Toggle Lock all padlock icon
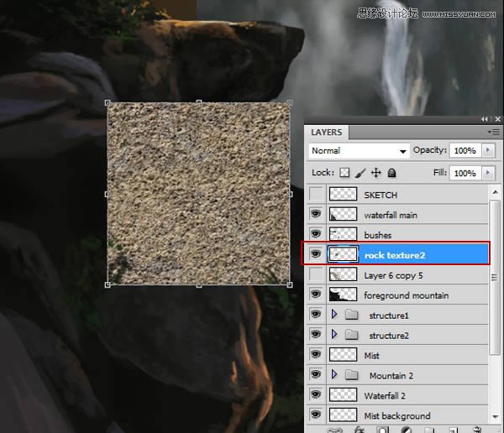504x433 pixels. click(391, 173)
